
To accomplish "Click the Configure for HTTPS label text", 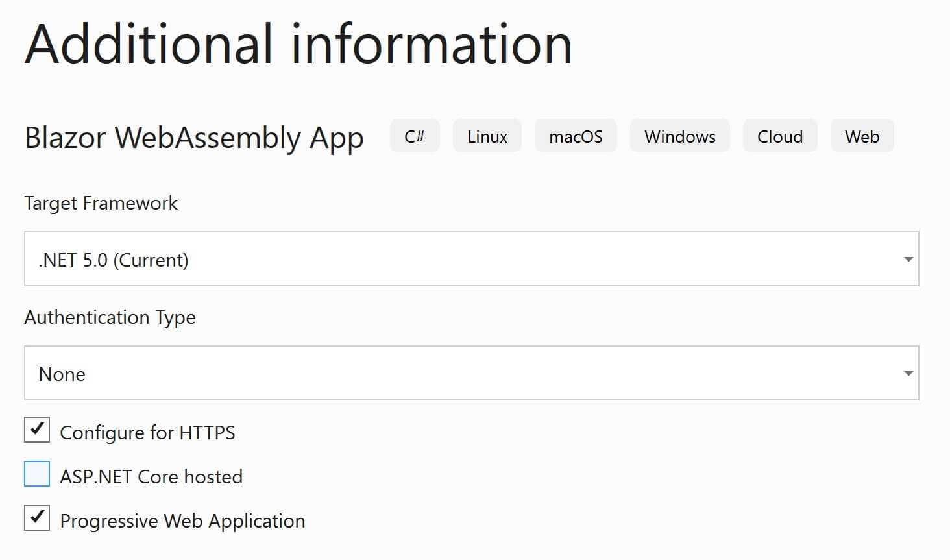I will 147,433.
